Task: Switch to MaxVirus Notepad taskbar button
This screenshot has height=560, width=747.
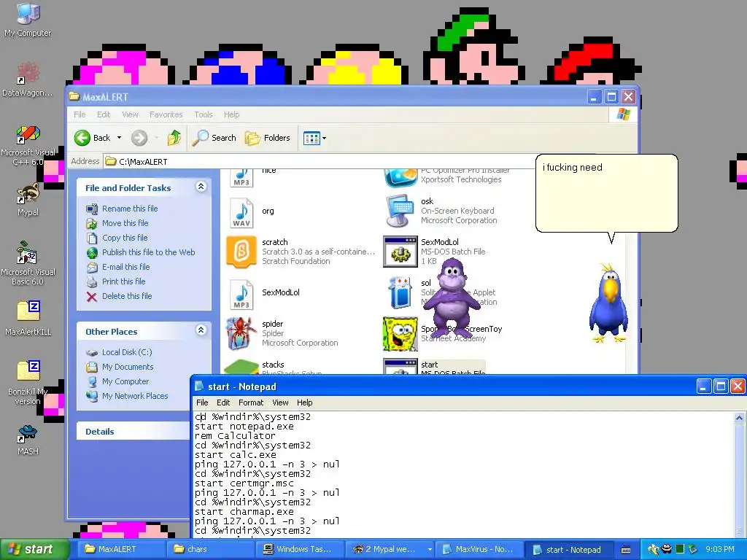Action: (x=479, y=550)
